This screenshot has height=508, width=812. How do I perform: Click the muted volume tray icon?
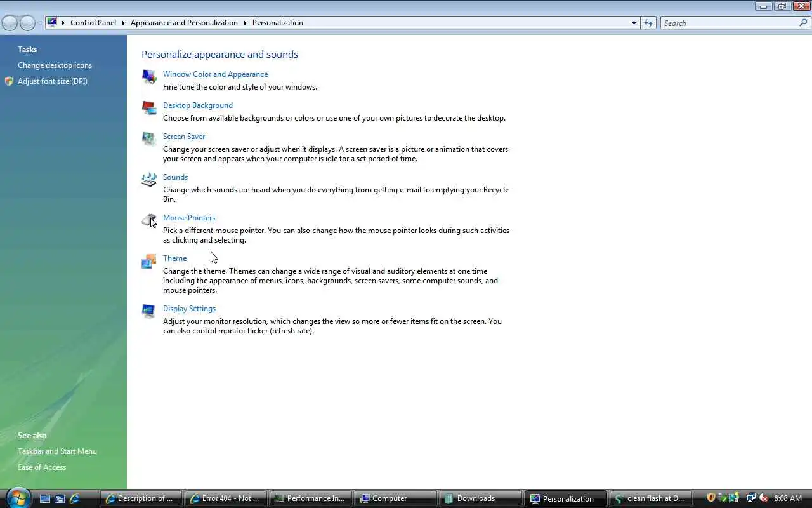pyautogui.click(x=763, y=498)
